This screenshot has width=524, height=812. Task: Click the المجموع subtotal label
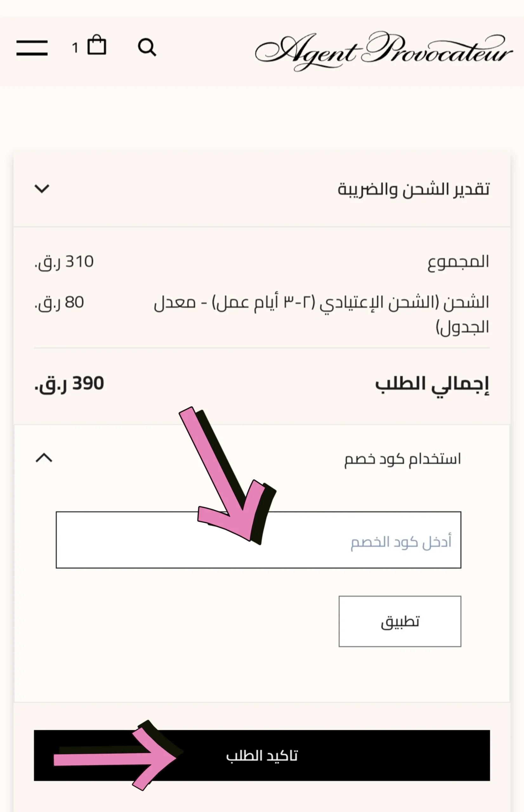(458, 262)
